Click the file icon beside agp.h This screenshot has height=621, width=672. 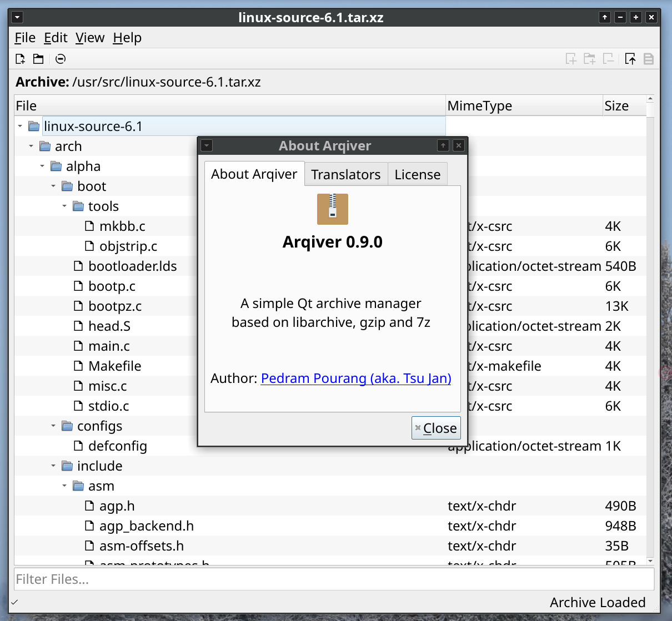pos(89,506)
